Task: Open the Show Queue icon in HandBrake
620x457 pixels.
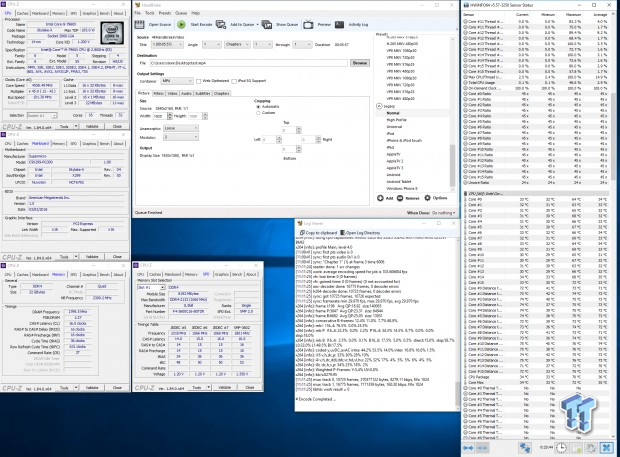Action: [267, 25]
